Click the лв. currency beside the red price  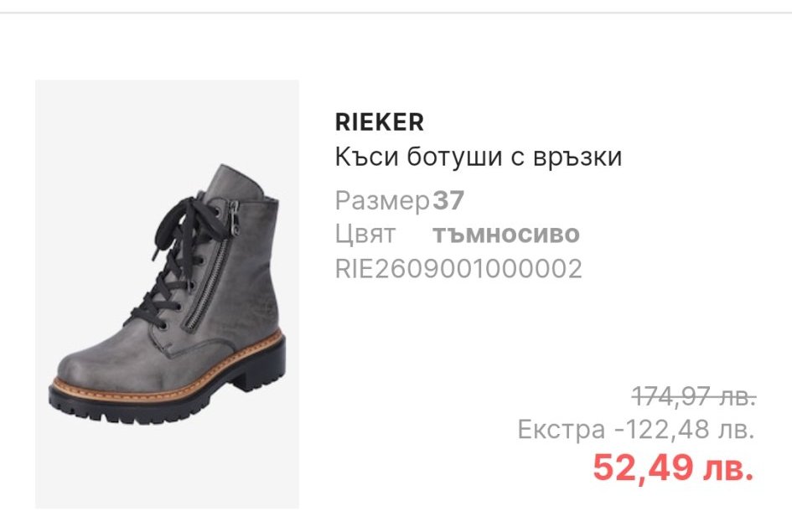[x=729, y=469]
